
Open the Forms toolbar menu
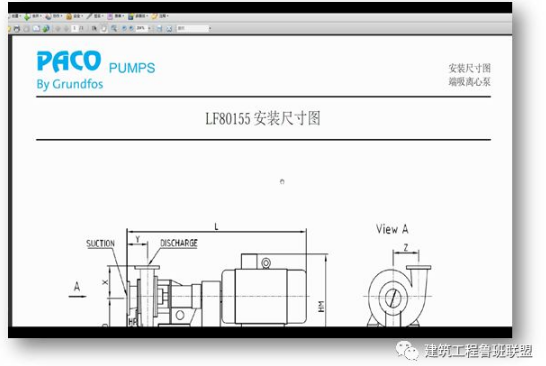[x=115, y=16]
